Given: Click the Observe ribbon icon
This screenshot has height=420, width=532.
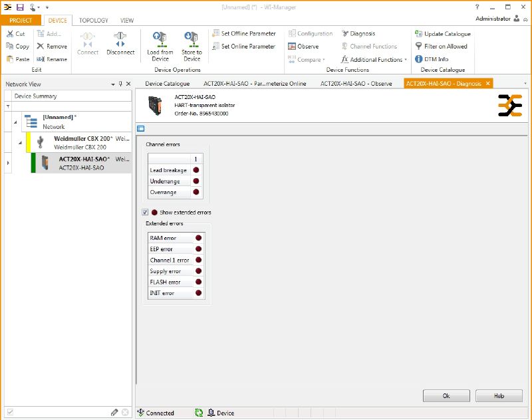Looking at the screenshot, I should pos(292,47).
